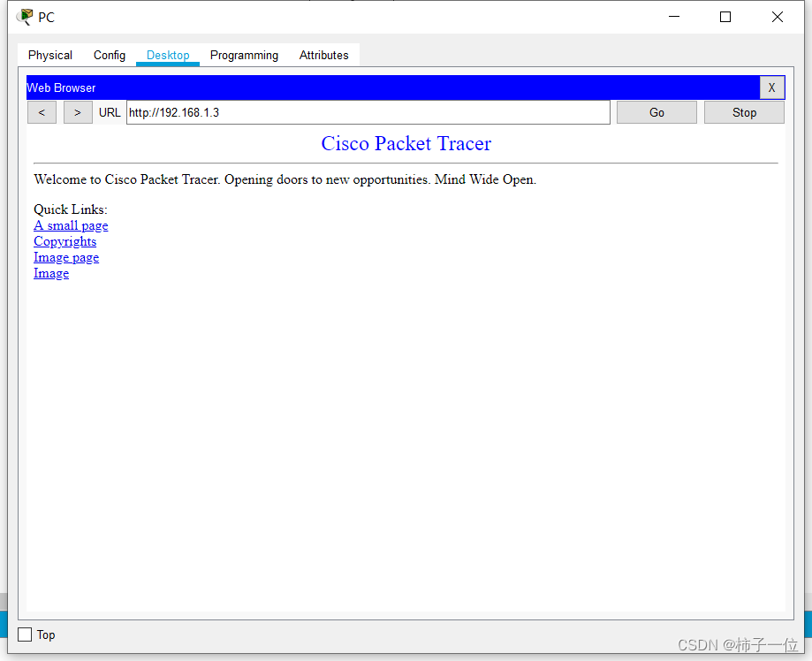The height and width of the screenshot is (661, 812).
Task: Enable the Top checkbox
Action: [x=25, y=634]
